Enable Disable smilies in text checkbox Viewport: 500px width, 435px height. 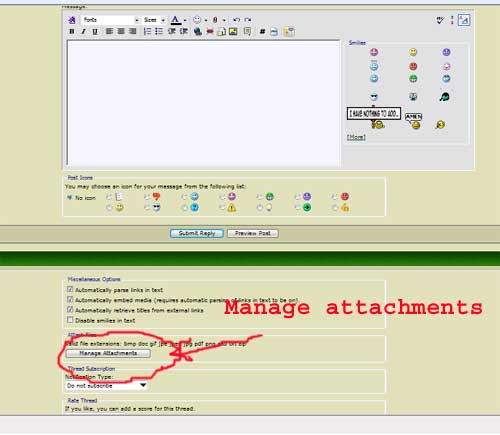[x=70, y=320]
